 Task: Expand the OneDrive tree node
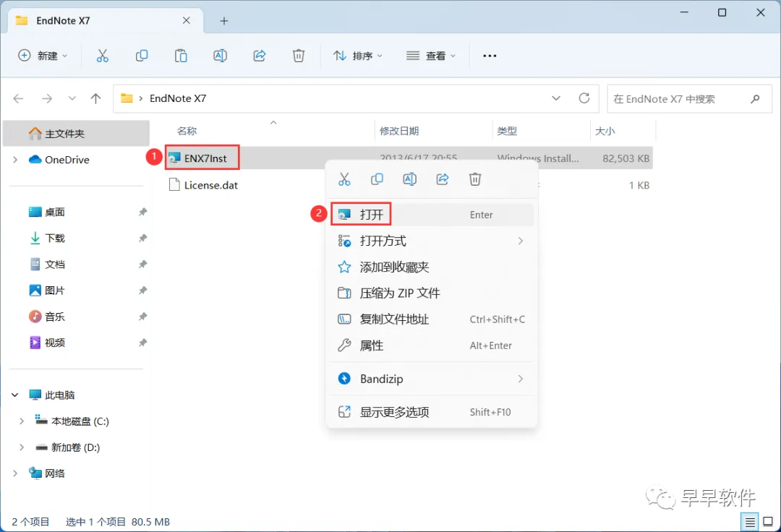(x=15, y=160)
